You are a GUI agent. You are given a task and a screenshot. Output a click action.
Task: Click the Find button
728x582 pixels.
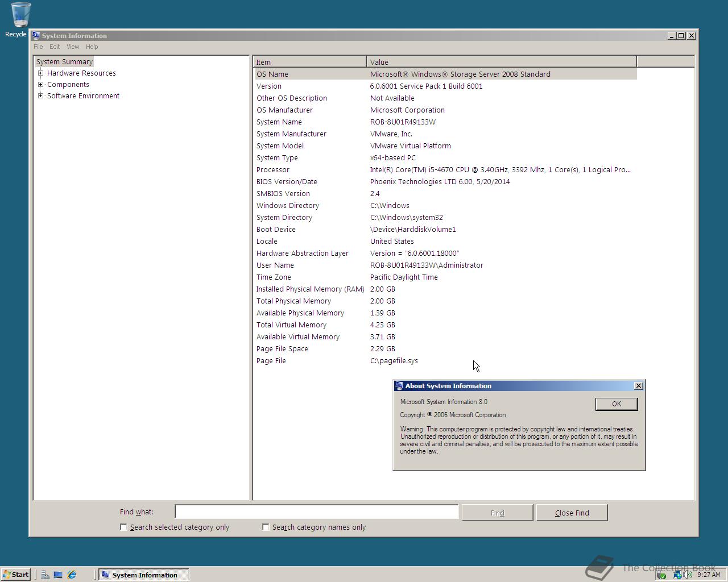(497, 513)
